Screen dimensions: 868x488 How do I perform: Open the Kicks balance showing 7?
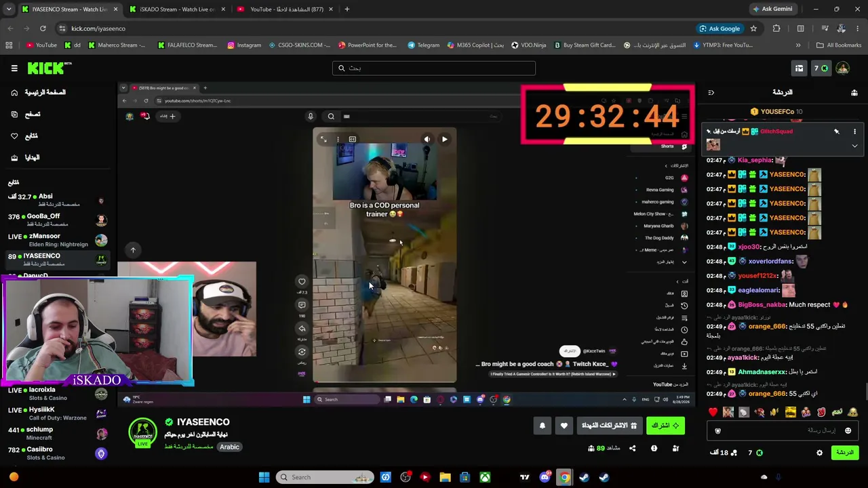(x=821, y=68)
